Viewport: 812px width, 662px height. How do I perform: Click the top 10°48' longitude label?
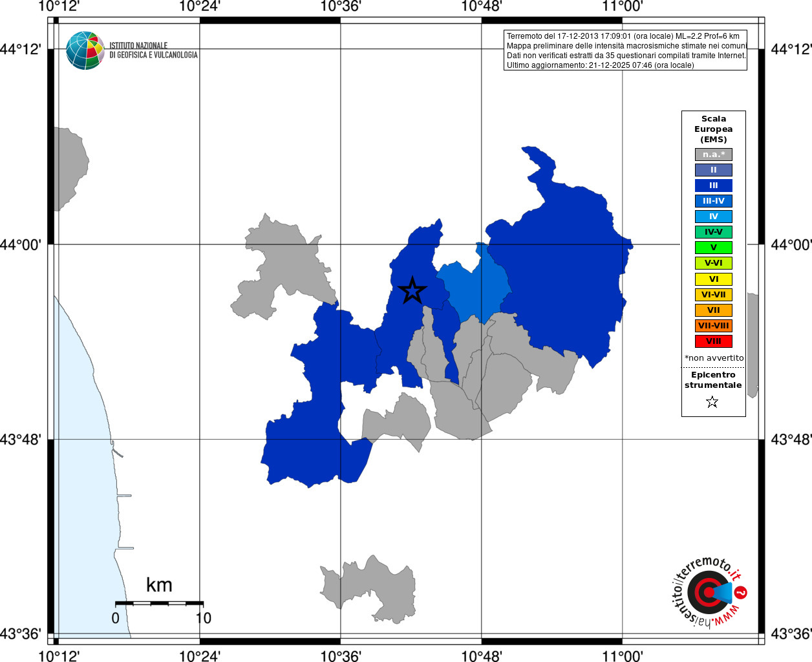481,6
